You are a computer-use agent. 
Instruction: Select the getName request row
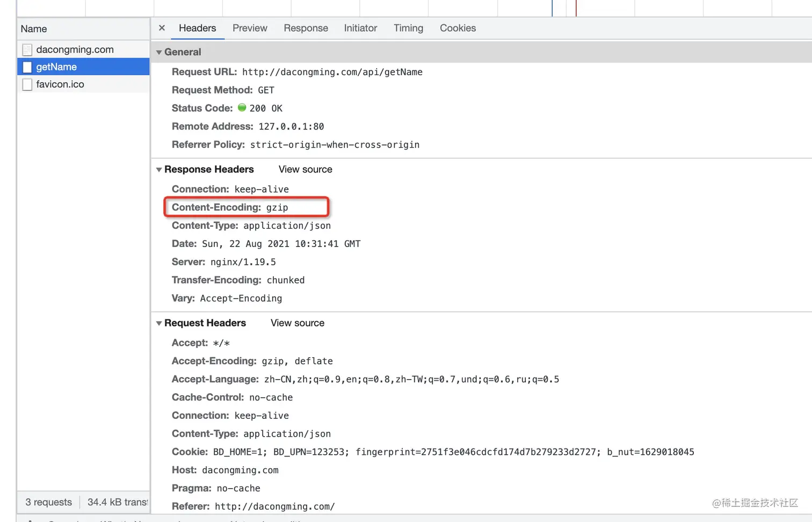(83, 67)
